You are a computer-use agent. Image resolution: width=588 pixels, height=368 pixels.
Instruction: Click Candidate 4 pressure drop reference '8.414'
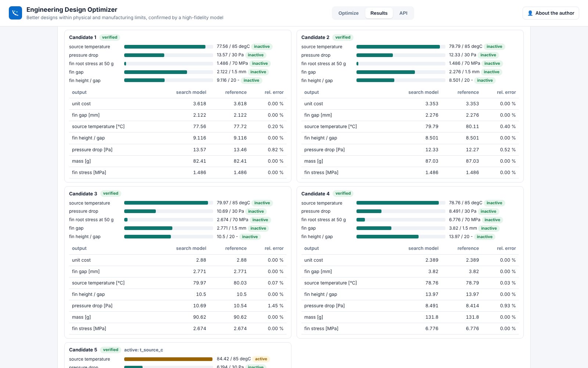(472, 306)
